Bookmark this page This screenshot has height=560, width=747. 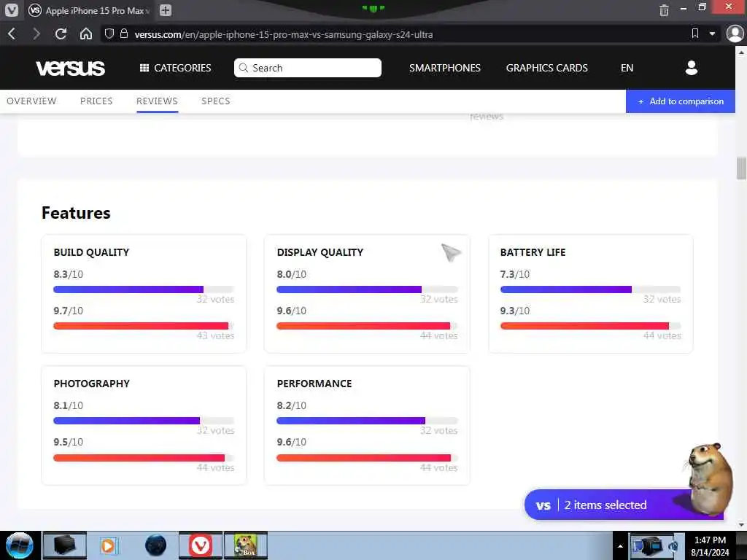[x=695, y=34]
